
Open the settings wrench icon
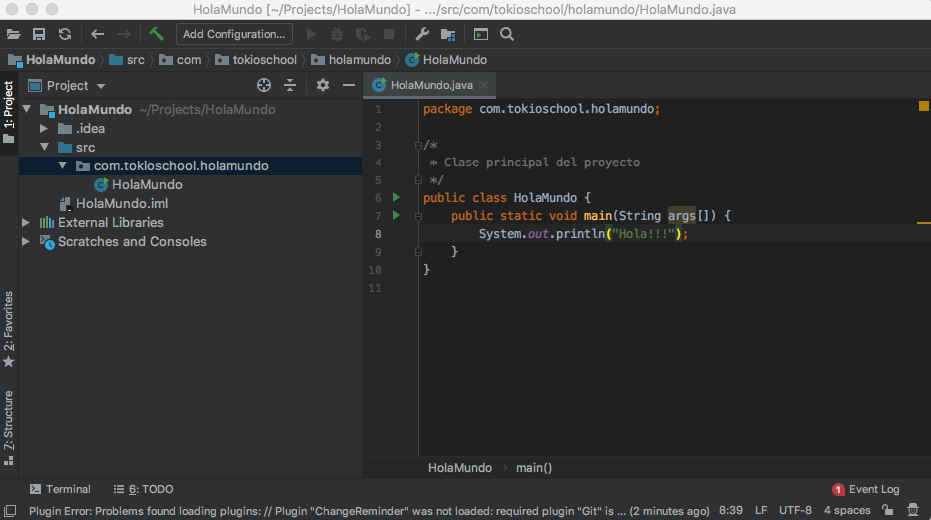421,34
